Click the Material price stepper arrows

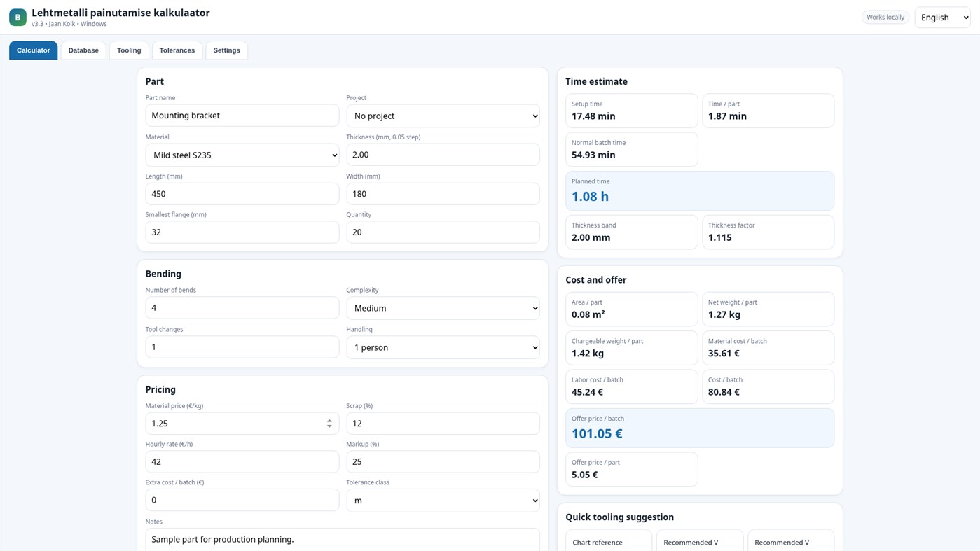329,424
